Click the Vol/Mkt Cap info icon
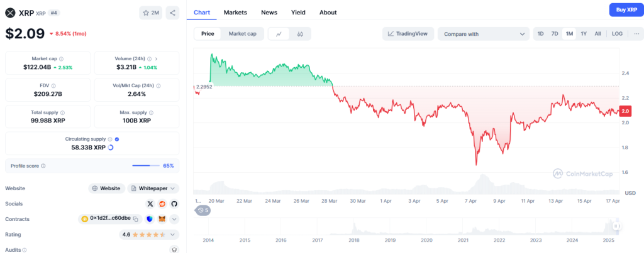644x253 pixels. 158,86
